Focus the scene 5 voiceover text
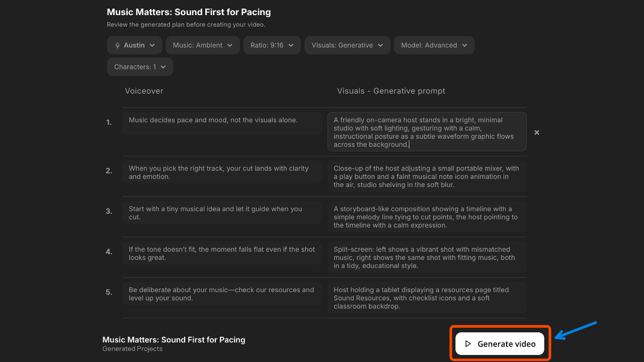 click(222, 294)
